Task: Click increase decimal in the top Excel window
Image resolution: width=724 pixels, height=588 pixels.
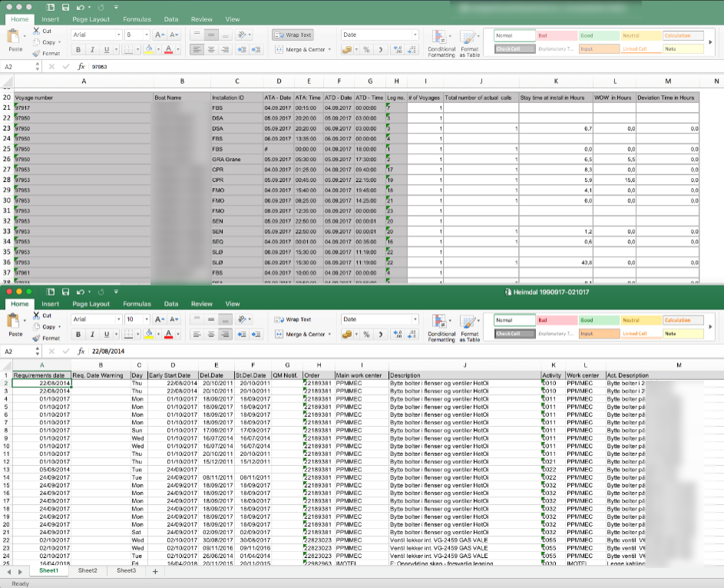Action: [x=397, y=49]
